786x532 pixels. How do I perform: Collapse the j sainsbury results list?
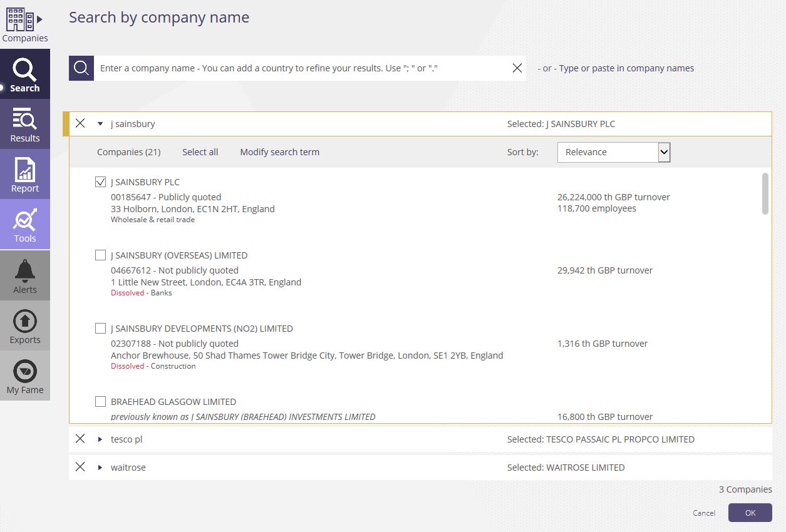click(100, 124)
